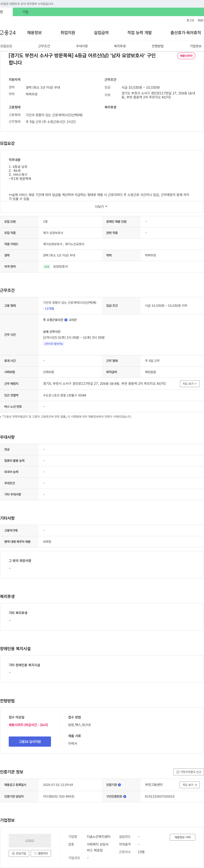Jump to the 기업정보 section tab
Viewport: 204px width, 868px height.
point(195,46)
